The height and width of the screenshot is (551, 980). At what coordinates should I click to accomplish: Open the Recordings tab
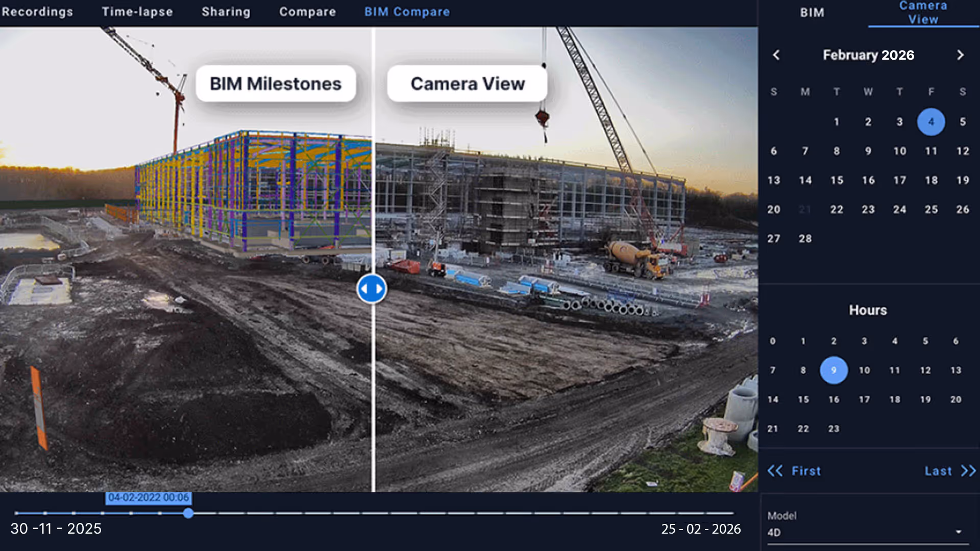tap(37, 12)
